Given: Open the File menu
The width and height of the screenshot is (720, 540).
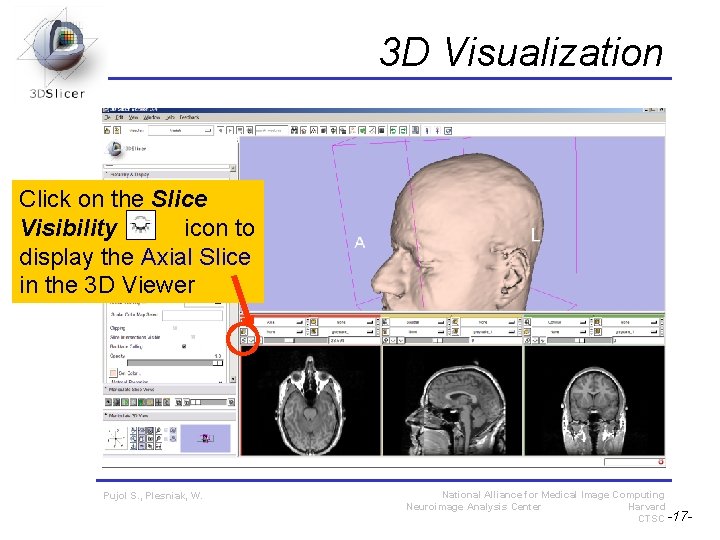Looking at the screenshot, I should 107,117.
